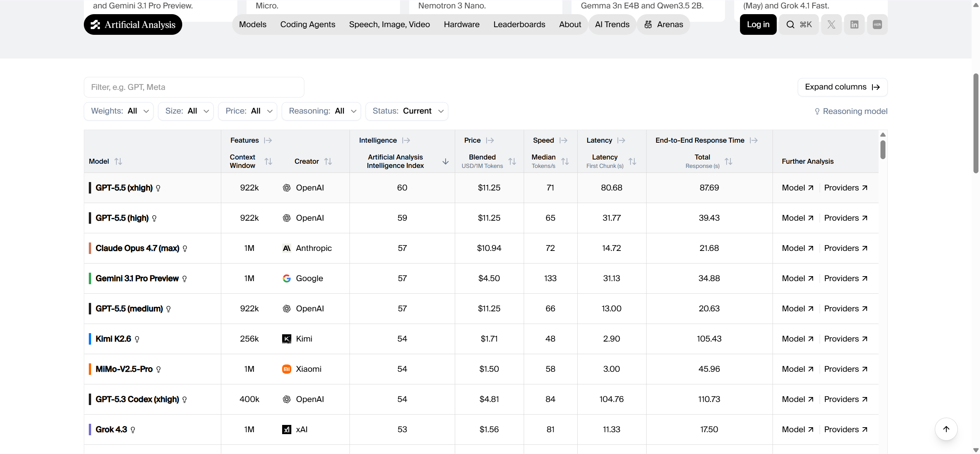Sort by Model column arrows
The image size is (980, 454).
[x=118, y=161]
